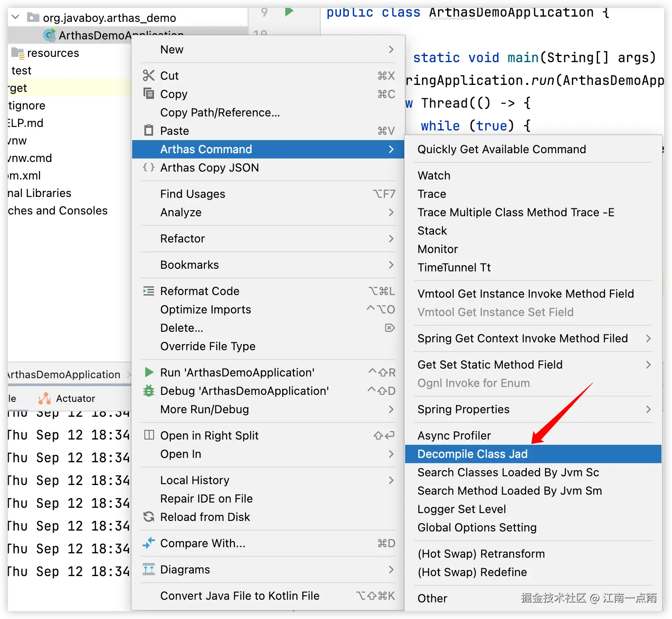
Task: Click the Cut scissors icon
Action: [x=149, y=75]
